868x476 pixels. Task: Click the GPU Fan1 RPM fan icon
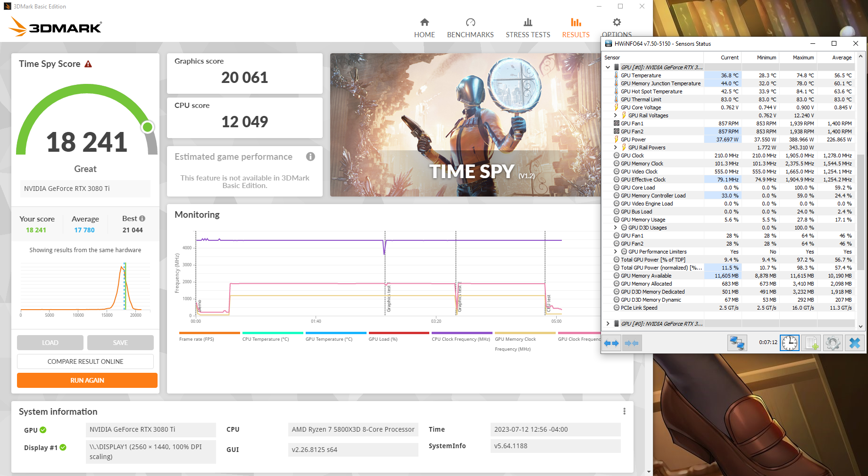616,123
